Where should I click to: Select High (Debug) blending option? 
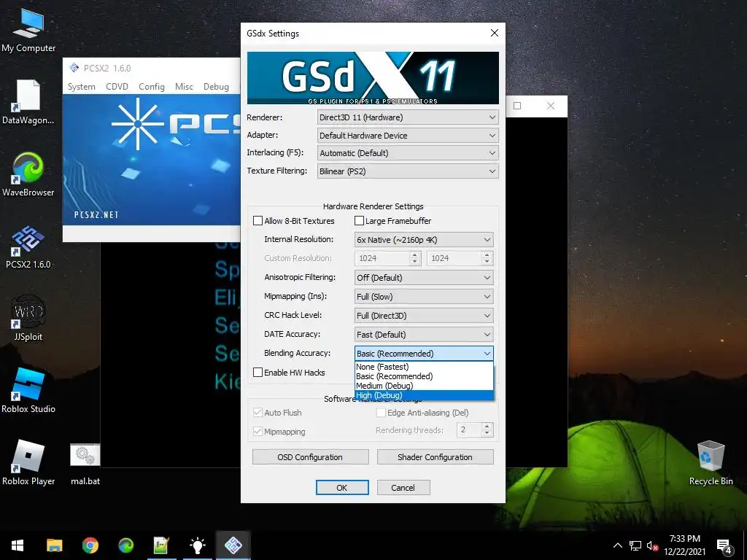pyautogui.click(x=424, y=395)
